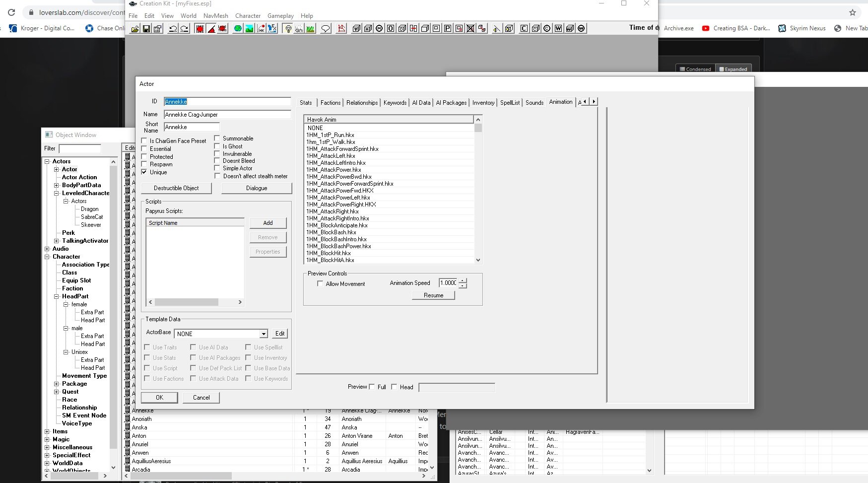Click the yellow speaker sound marker icon
This screenshot has width=868, height=483.
(497, 29)
